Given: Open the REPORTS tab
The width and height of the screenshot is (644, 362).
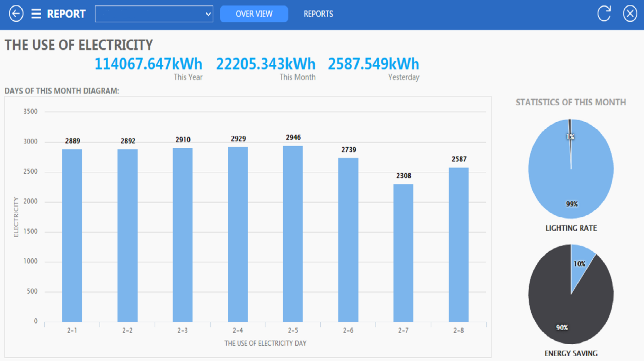Looking at the screenshot, I should (318, 14).
